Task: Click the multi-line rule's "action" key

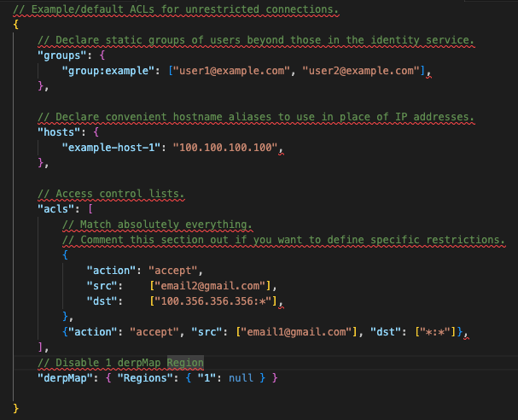Action: tap(111, 271)
